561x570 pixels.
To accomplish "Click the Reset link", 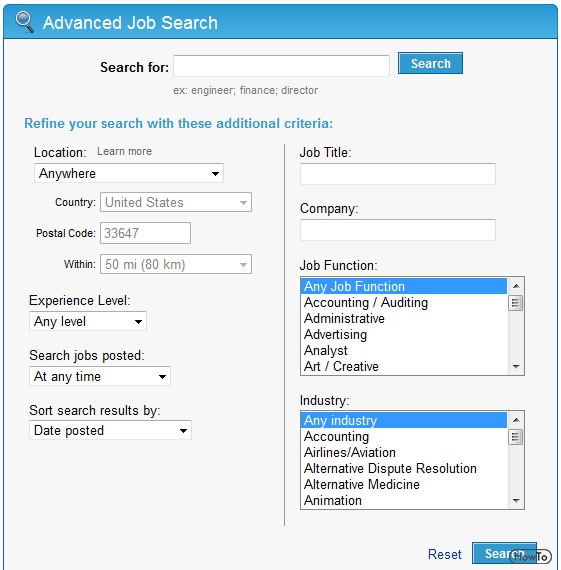I will pyautogui.click(x=445, y=554).
